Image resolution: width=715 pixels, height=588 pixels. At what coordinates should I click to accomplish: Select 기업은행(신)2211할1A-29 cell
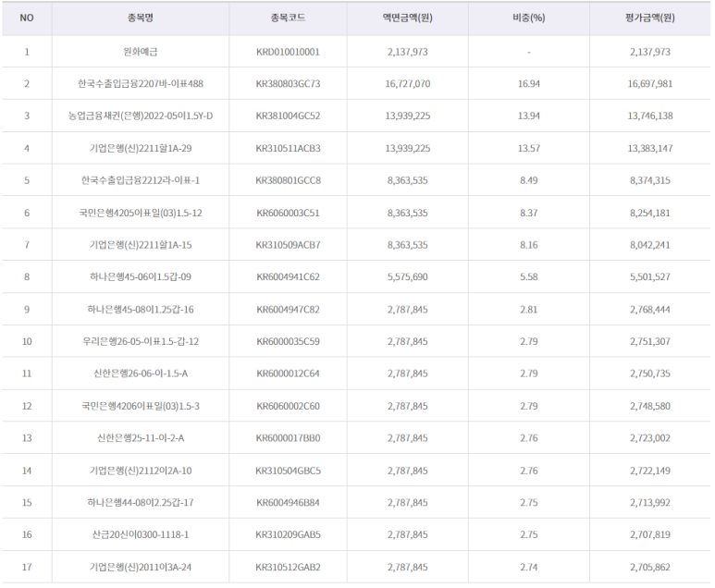pos(141,149)
